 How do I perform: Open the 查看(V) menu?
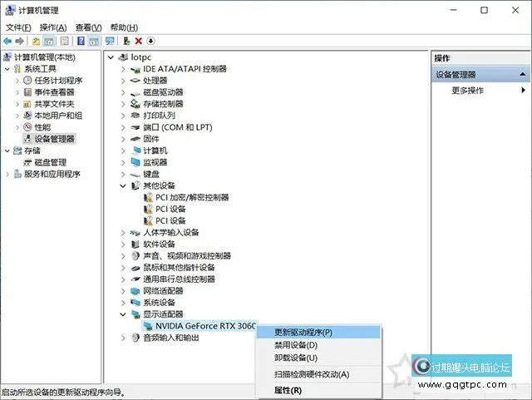pyautogui.click(x=88, y=27)
